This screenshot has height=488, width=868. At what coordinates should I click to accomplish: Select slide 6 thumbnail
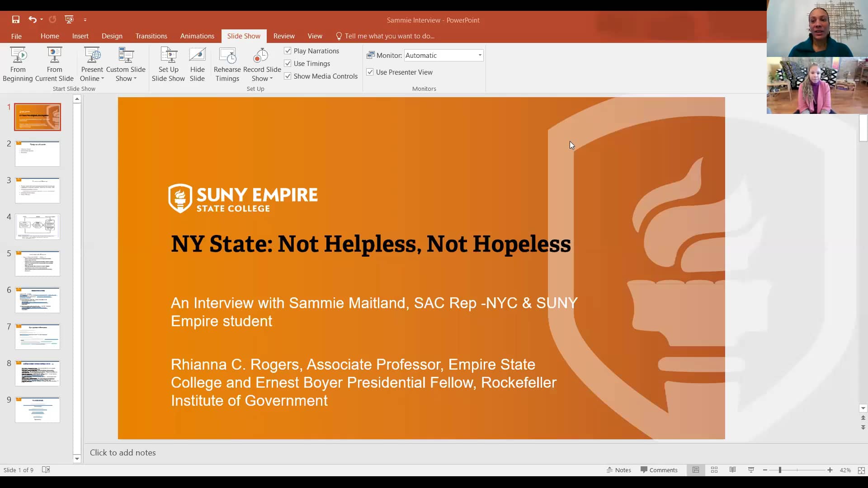click(38, 300)
